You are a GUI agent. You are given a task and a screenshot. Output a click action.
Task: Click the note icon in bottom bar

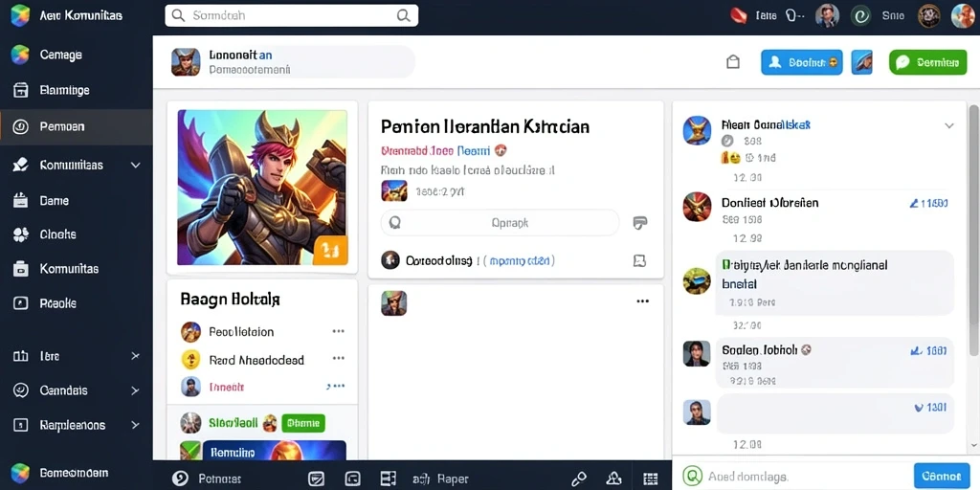coord(317,479)
